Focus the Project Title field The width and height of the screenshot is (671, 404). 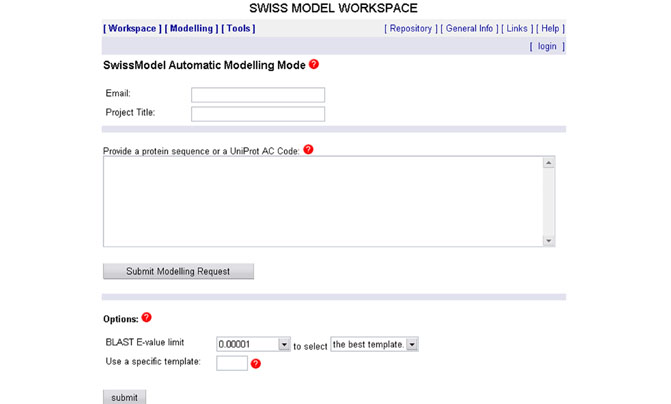pyautogui.click(x=258, y=114)
